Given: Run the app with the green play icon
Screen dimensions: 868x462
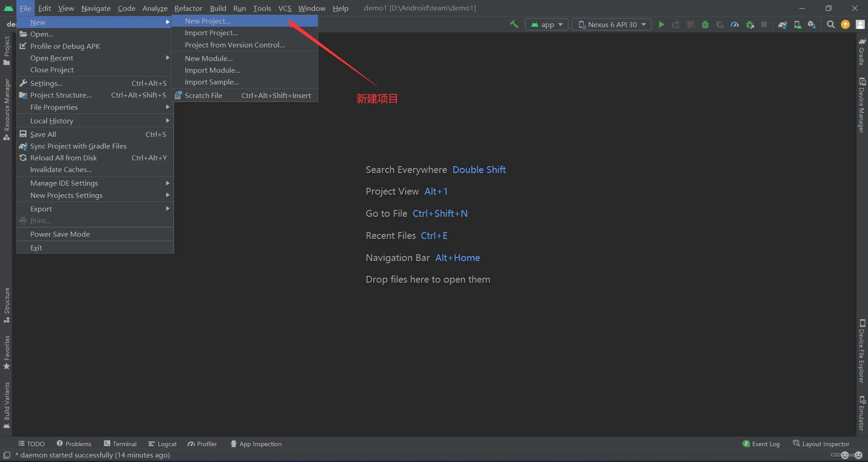Looking at the screenshot, I should (x=661, y=24).
